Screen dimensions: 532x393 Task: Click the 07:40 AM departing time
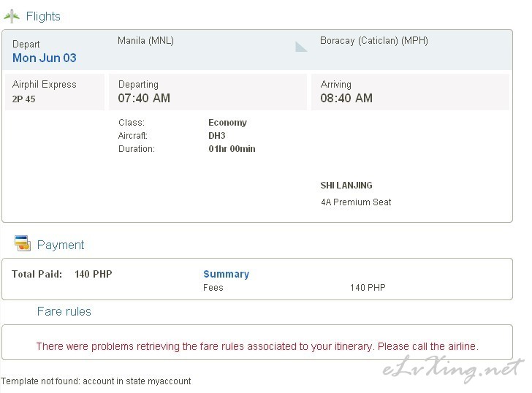(144, 98)
